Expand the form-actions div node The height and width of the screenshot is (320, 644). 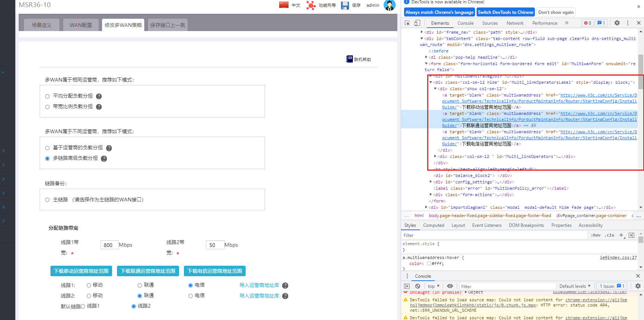coord(431,195)
